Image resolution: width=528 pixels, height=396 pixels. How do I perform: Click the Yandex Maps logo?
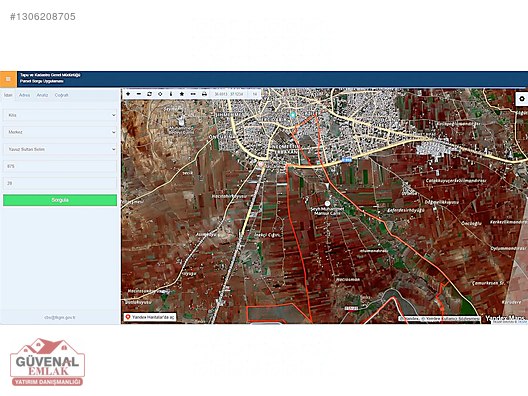(505, 318)
